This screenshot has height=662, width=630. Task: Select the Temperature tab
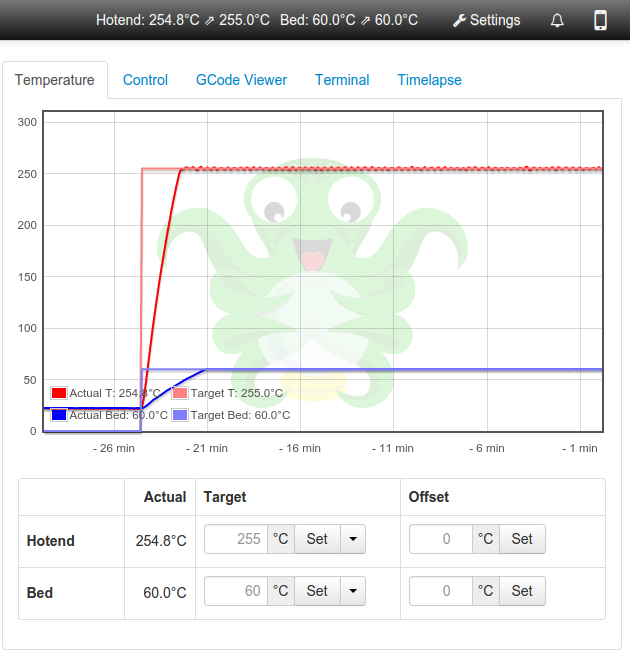(x=55, y=80)
